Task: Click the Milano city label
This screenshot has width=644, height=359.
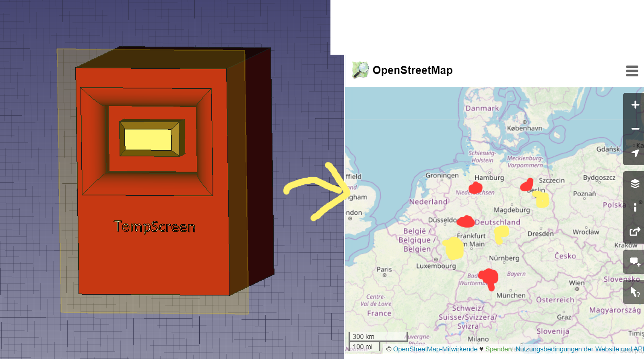Action: point(478,339)
